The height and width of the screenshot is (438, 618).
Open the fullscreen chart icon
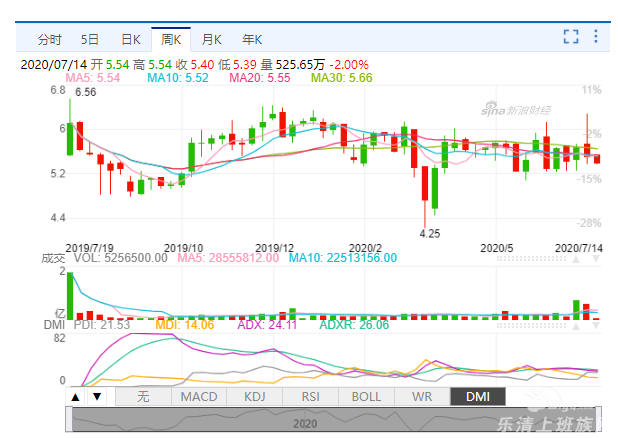pos(571,37)
